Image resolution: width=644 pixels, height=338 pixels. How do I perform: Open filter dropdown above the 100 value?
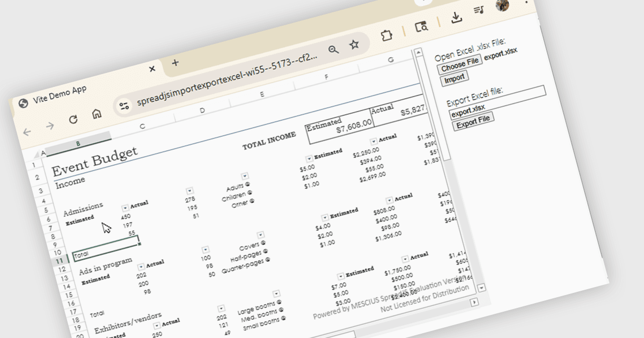click(x=205, y=250)
